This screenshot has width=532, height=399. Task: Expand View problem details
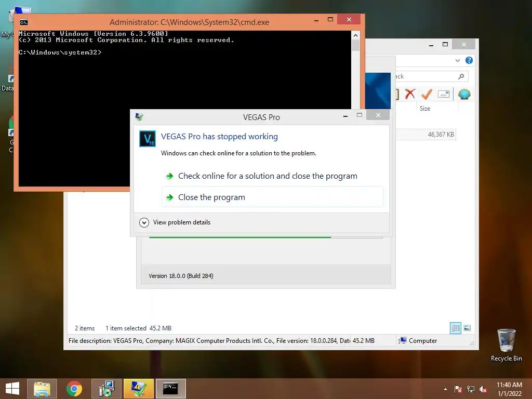point(175,222)
